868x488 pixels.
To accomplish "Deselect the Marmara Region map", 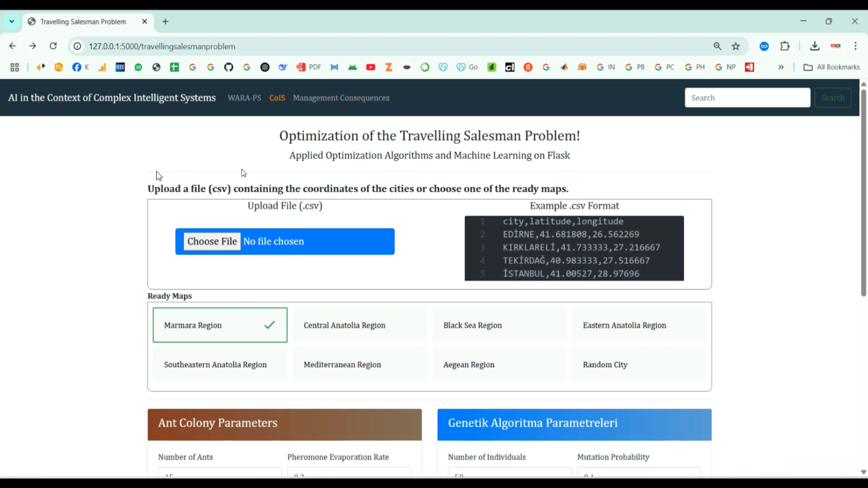I will pyautogui.click(x=220, y=325).
